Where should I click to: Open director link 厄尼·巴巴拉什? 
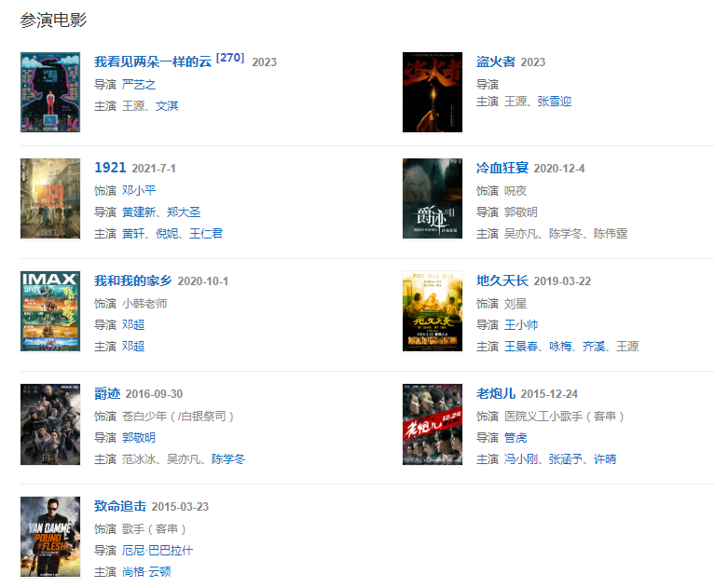click(x=158, y=550)
